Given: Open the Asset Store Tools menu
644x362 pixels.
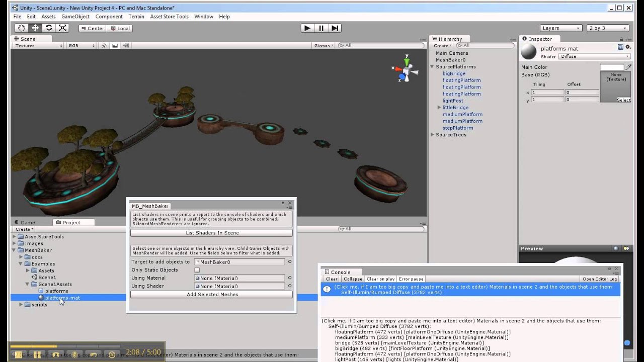Looking at the screenshot, I should pos(169,17).
